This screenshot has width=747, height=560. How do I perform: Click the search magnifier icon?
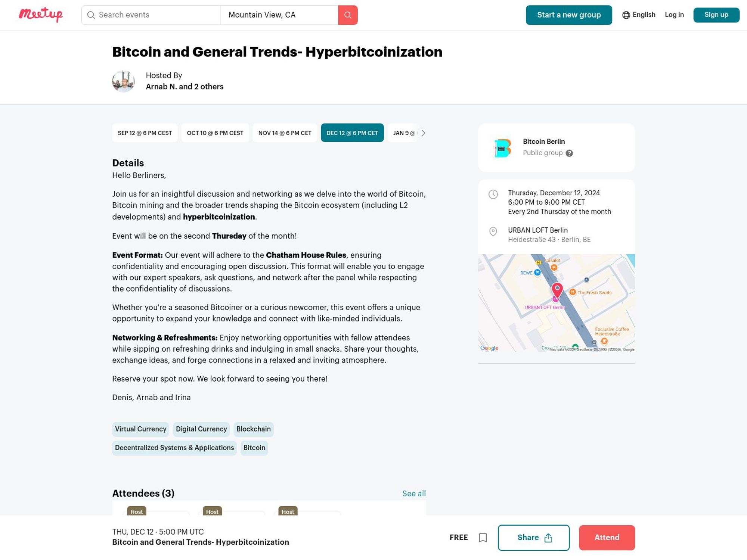(x=348, y=15)
